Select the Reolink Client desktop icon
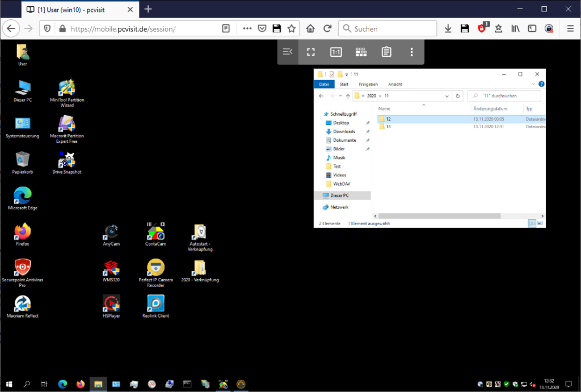The image size is (581, 392). [x=155, y=305]
